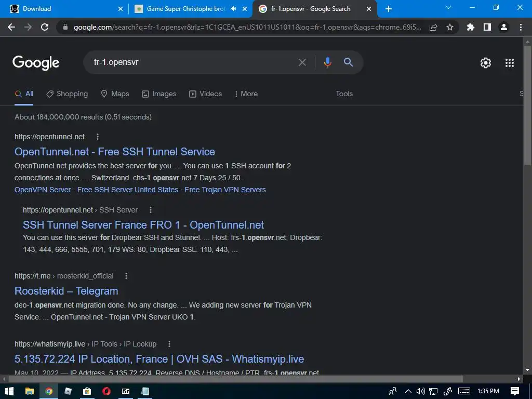Open options for the whatismyip.live result
The image size is (532, 399).
(x=169, y=344)
